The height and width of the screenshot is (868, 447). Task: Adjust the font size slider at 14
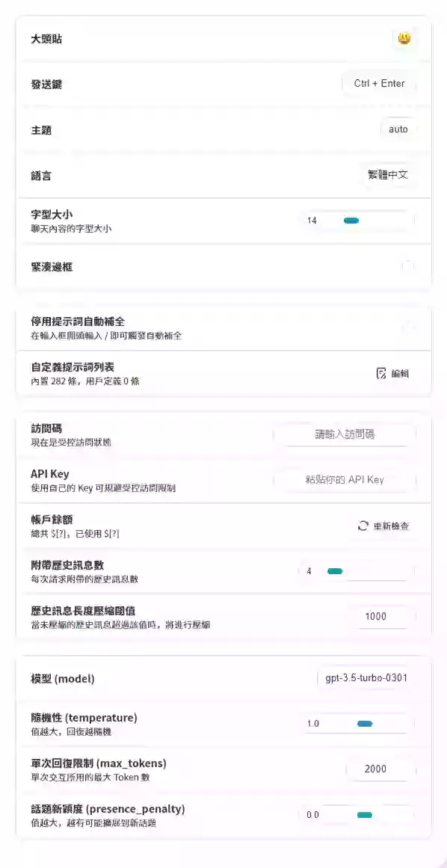pos(357,221)
